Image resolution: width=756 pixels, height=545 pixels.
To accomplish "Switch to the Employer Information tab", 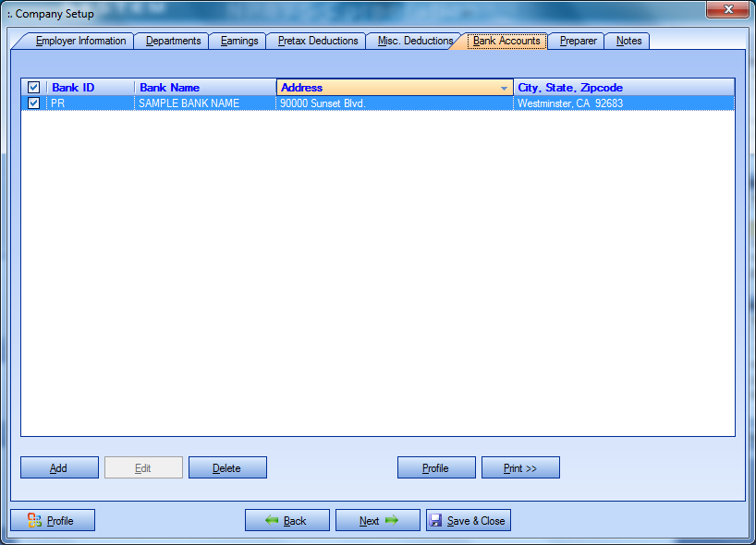I will pyautogui.click(x=80, y=41).
